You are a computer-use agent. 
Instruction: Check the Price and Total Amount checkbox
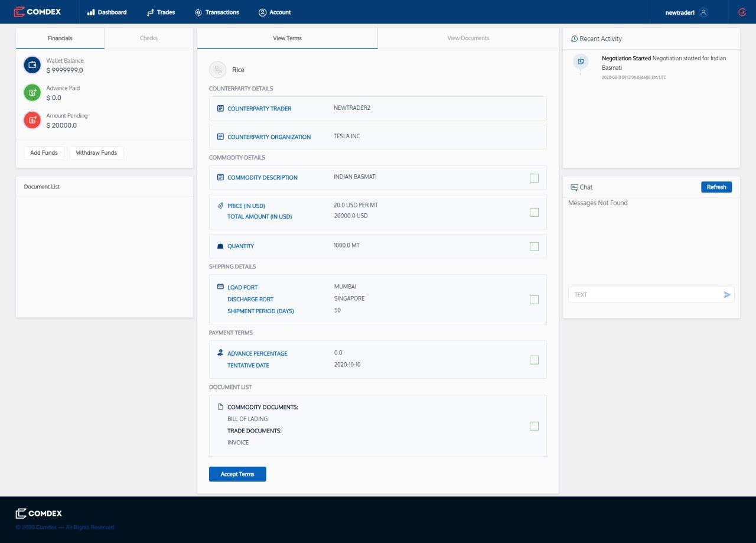[534, 212]
